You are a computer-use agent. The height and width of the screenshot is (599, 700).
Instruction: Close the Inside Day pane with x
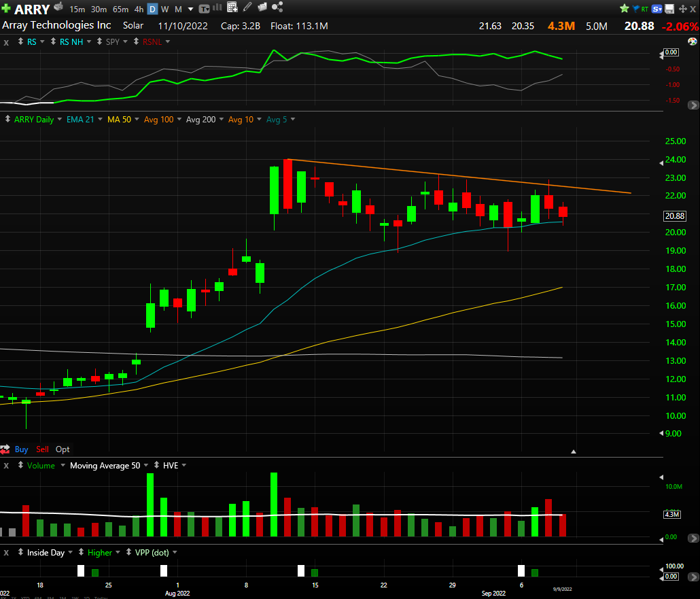point(6,553)
